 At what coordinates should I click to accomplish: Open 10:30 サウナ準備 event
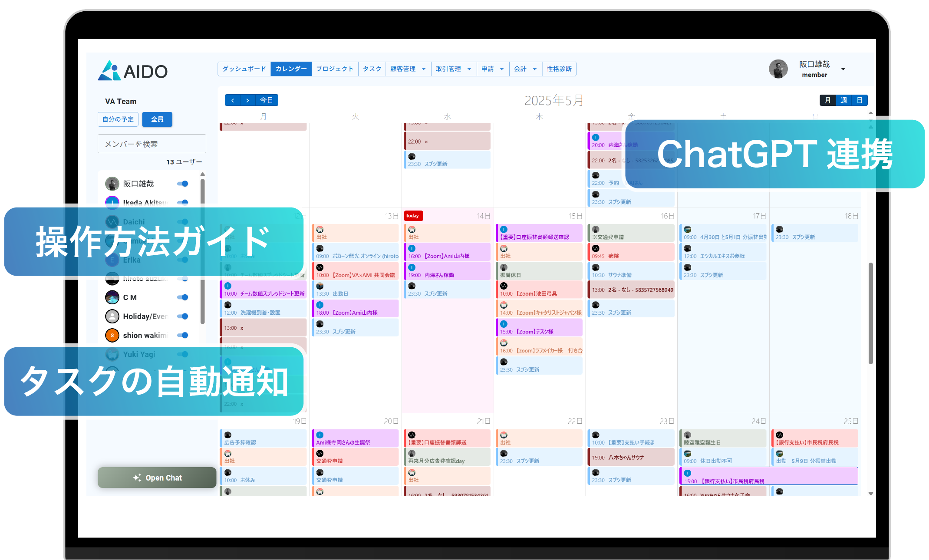631,271
